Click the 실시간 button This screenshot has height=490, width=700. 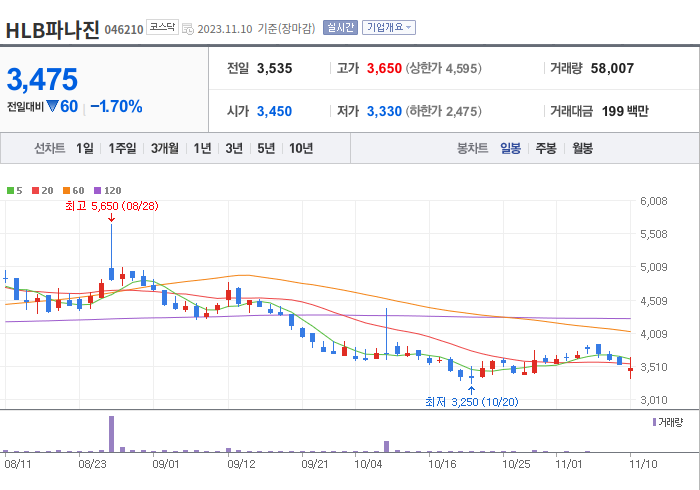pos(340,28)
